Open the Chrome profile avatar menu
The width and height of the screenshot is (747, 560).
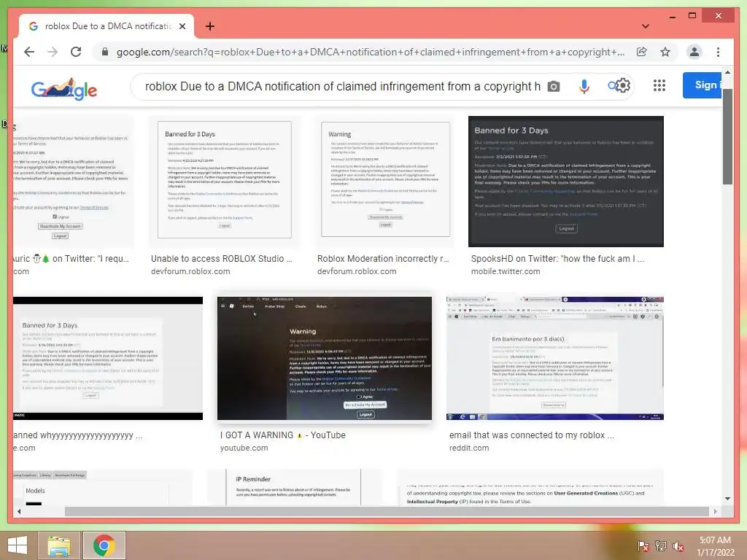click(694, 52)
